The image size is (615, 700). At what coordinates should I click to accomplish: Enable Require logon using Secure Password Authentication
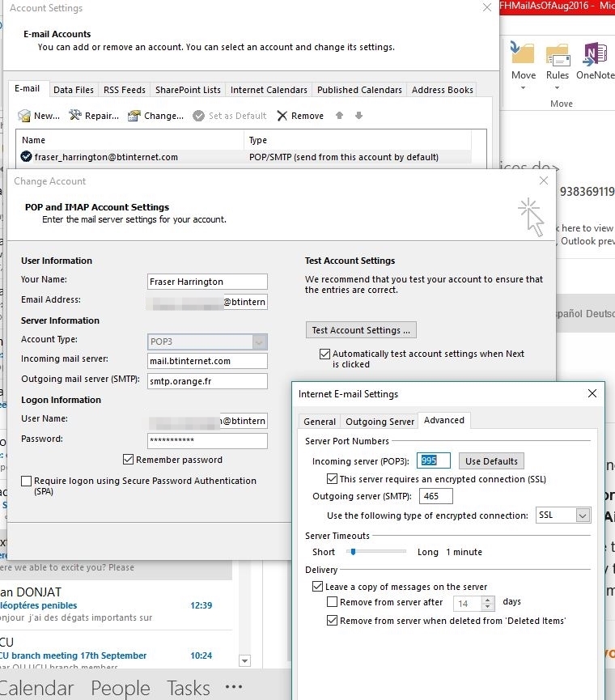coord(27,482)
